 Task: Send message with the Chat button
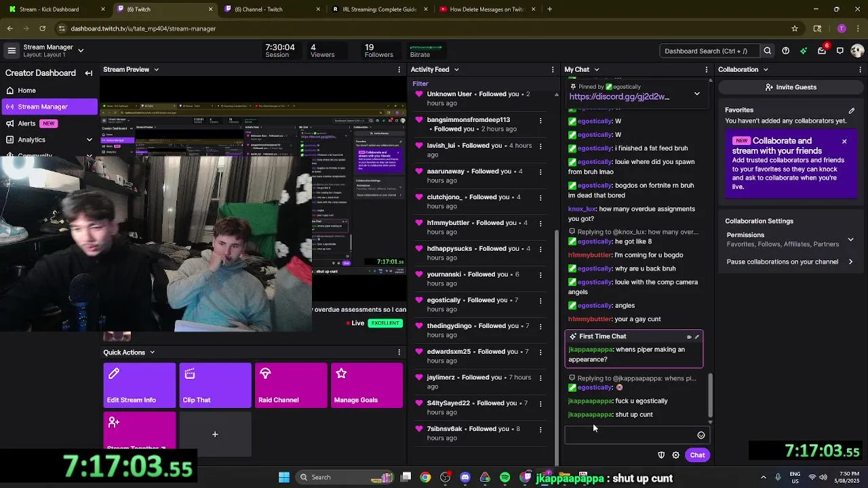(697, 455)
